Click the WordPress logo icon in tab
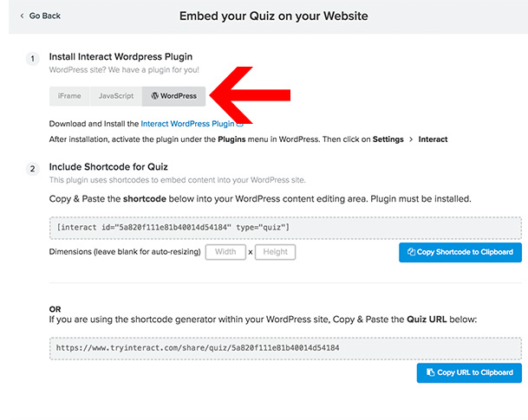Image resolution: width=528 pixels, height=420 pixels. click(x=155, y=96)
